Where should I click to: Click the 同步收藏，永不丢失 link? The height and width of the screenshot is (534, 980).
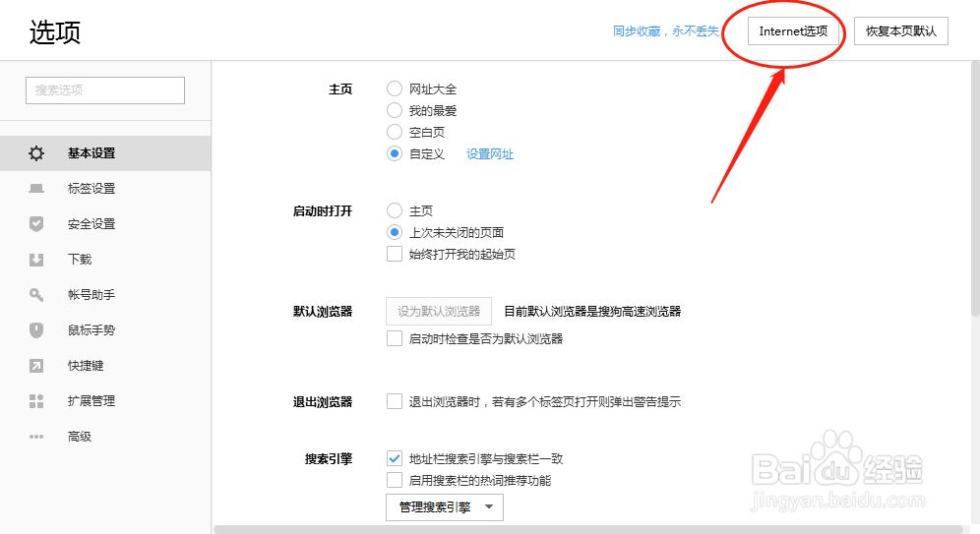pos(665,31)
